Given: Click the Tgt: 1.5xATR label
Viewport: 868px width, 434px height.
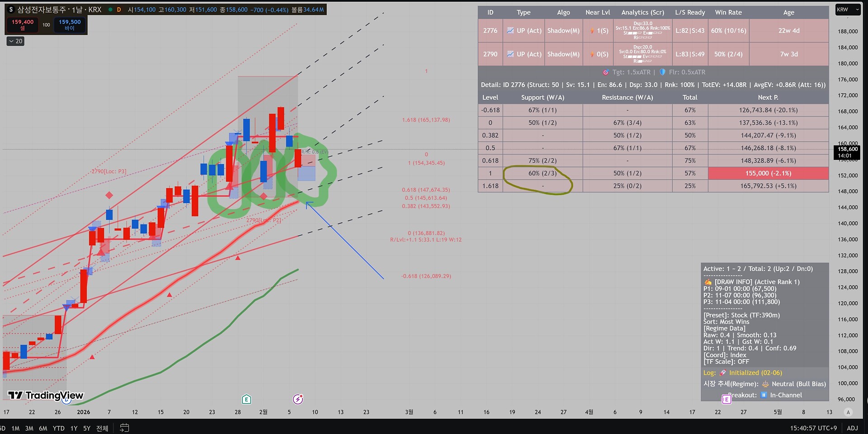Looking at the screenshot, I should [631, 72].
